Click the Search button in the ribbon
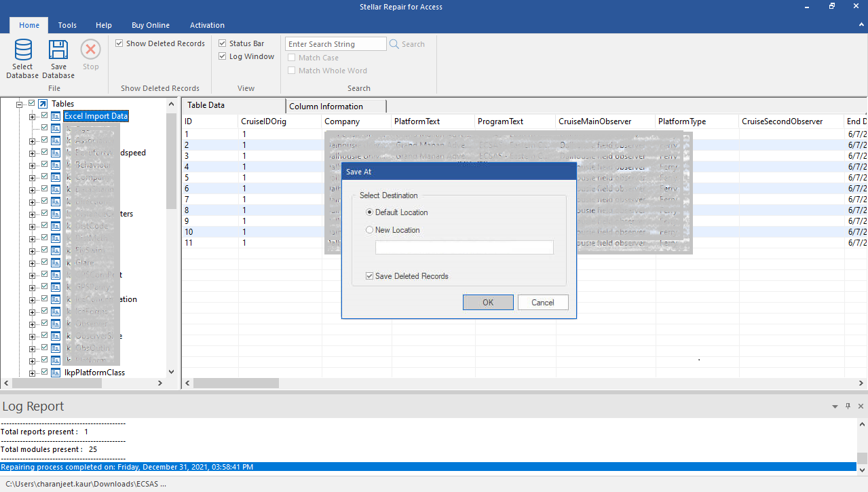Viewport: 868px width, 492px height. (407, 44)
